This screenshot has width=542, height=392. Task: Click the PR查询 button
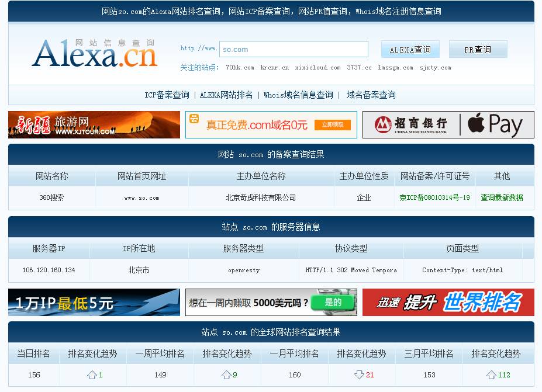point(478,50)
